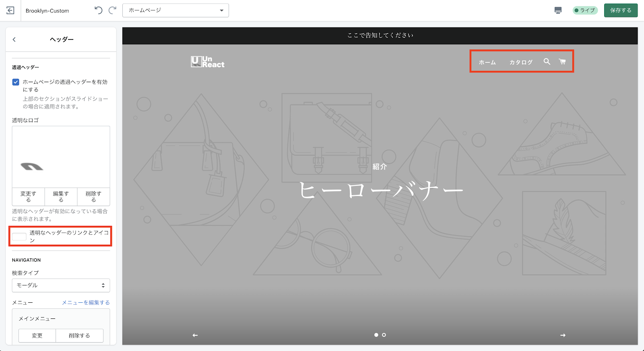The width and height of the screenshot is (644, 351).
Task: Go back from the ヘッダー panel
Action: [14, 39]
